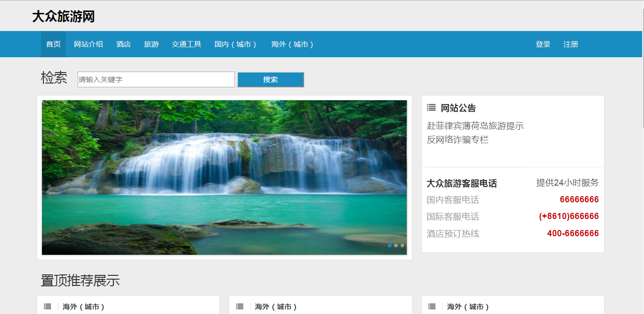
Task: Click the 注册 register link
Action: 571,44
